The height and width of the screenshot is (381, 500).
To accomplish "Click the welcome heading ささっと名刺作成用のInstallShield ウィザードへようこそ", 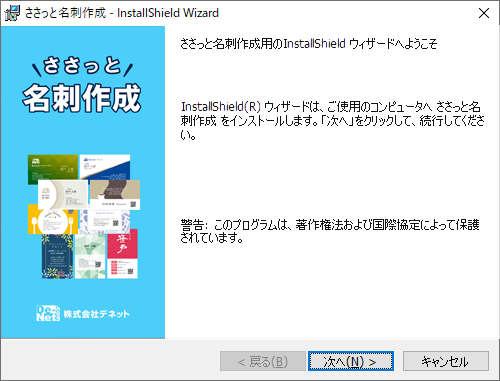I will tap(308, 44).
